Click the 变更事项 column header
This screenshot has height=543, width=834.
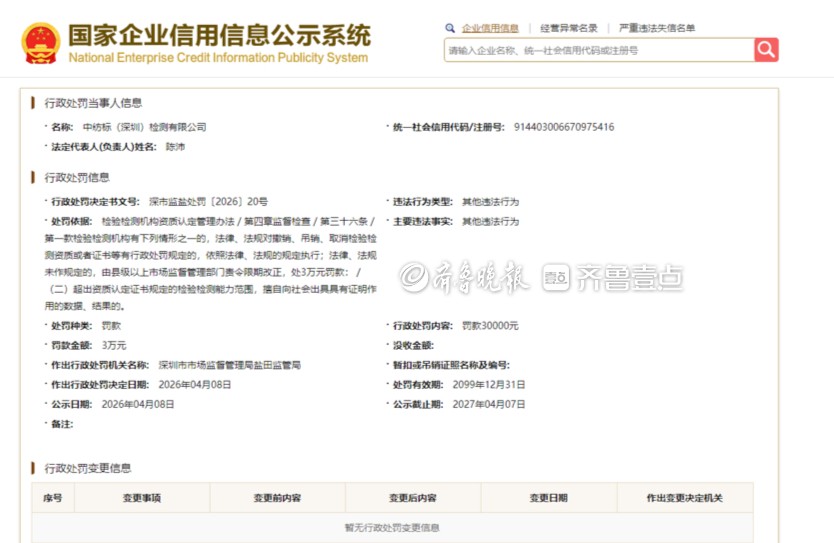[141, 498]
